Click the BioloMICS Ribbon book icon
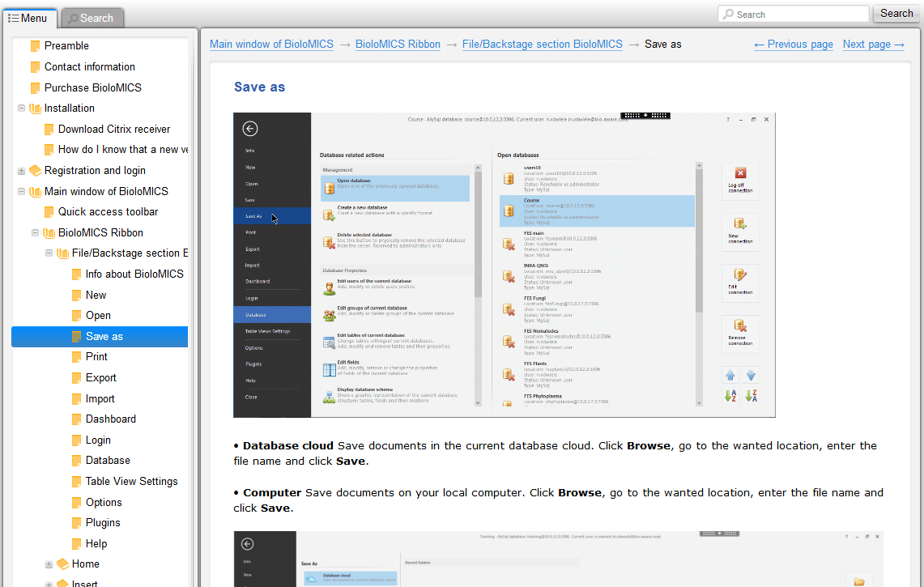 pos(49,233)
